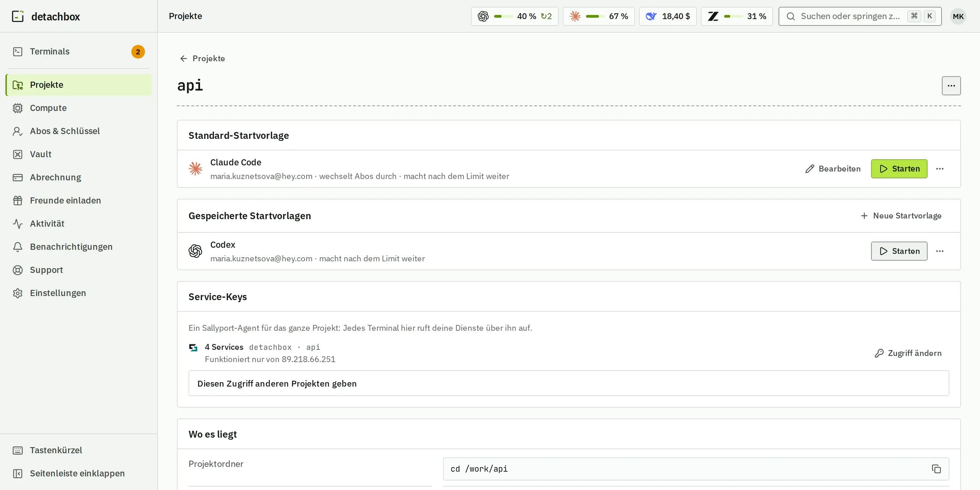
Task: Copy the cd /work/api command
Action: (936, 469)
